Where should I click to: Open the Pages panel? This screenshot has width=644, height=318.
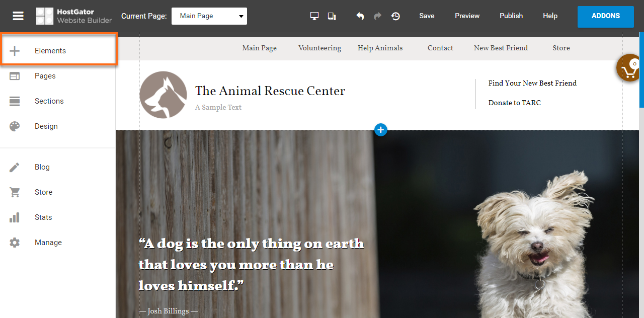click(58, 76)
